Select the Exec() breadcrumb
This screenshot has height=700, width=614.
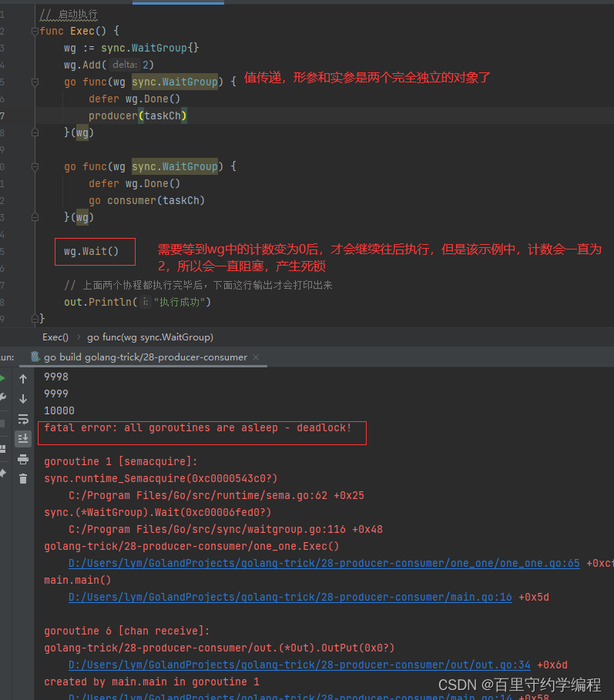click(x=55, y=337)
